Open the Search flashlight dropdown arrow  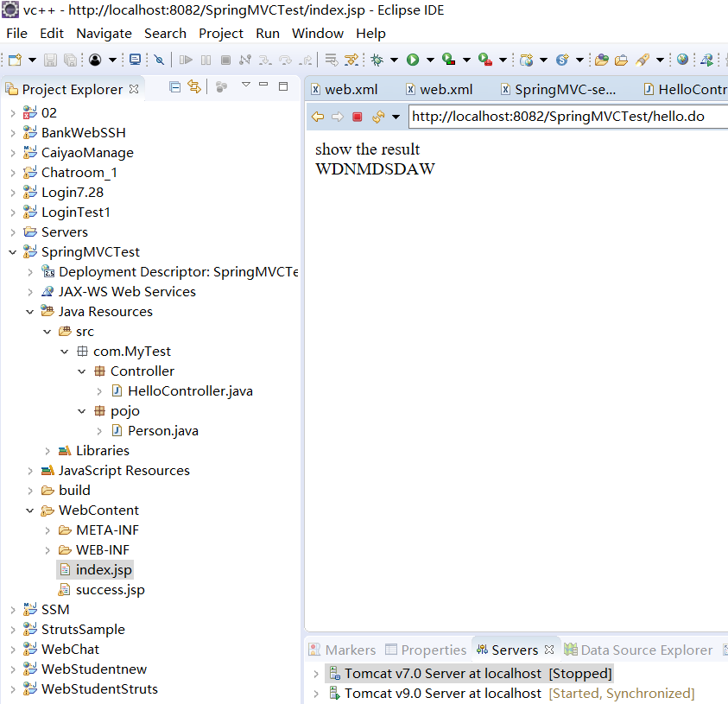(661, 60)
